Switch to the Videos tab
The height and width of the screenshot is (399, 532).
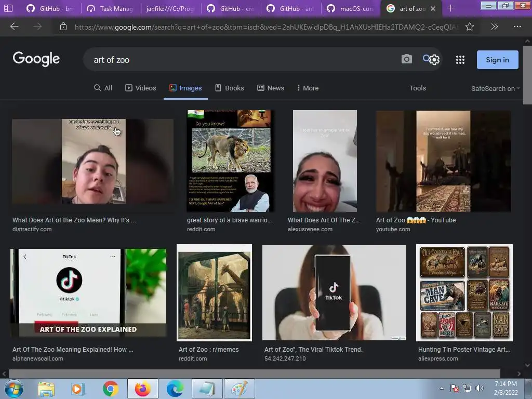point(141,88)
